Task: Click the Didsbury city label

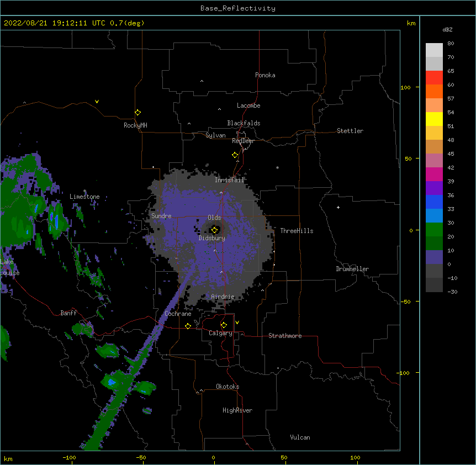Action: click(212, 238)
